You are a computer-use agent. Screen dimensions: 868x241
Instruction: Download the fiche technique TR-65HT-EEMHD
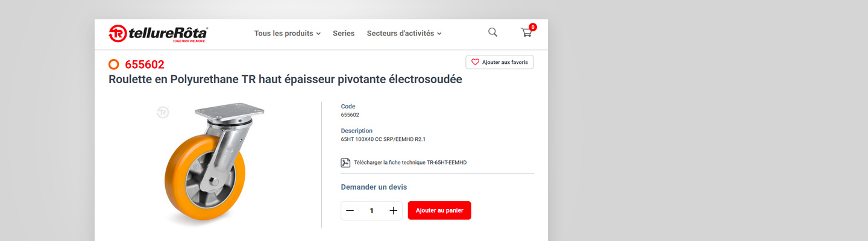click(x=410, y=163)
